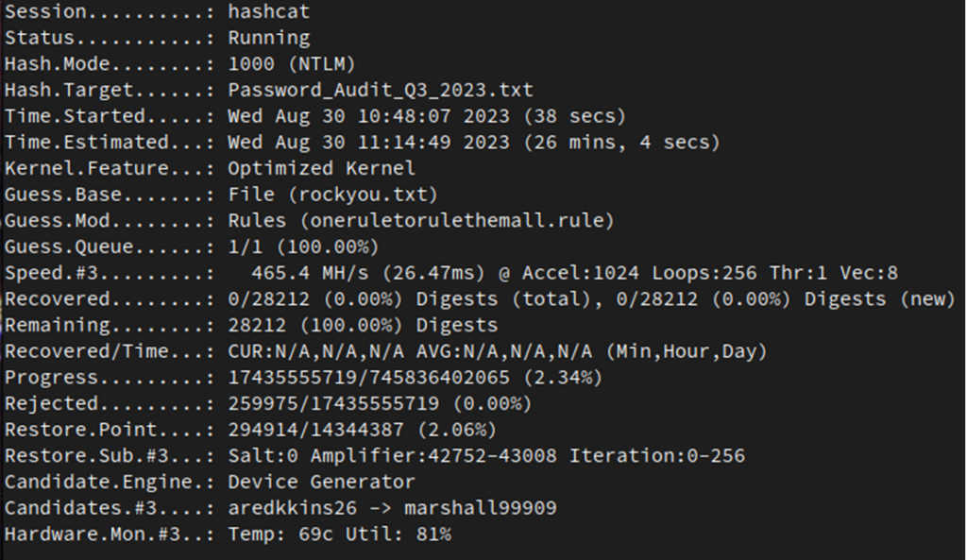Click the rockyou.txt wordlist name
Image resolution: width=967 pixels, height=560 pixels.
[363, 195]
